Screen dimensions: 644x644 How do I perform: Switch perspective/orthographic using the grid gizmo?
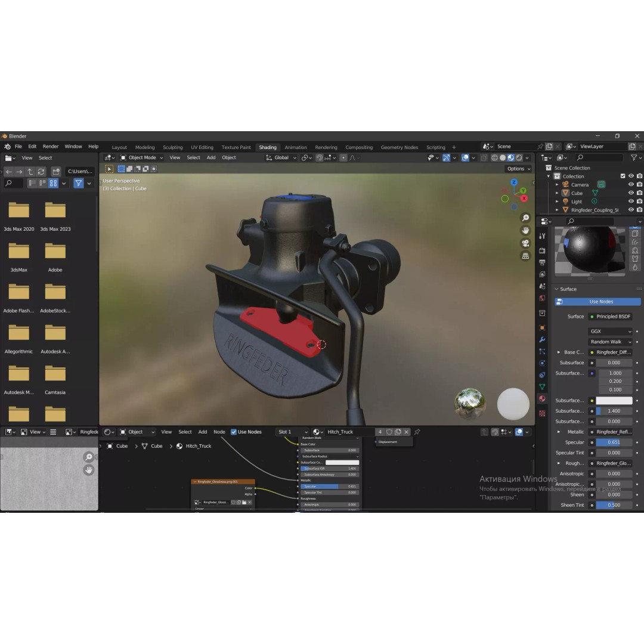click(525, 256)
